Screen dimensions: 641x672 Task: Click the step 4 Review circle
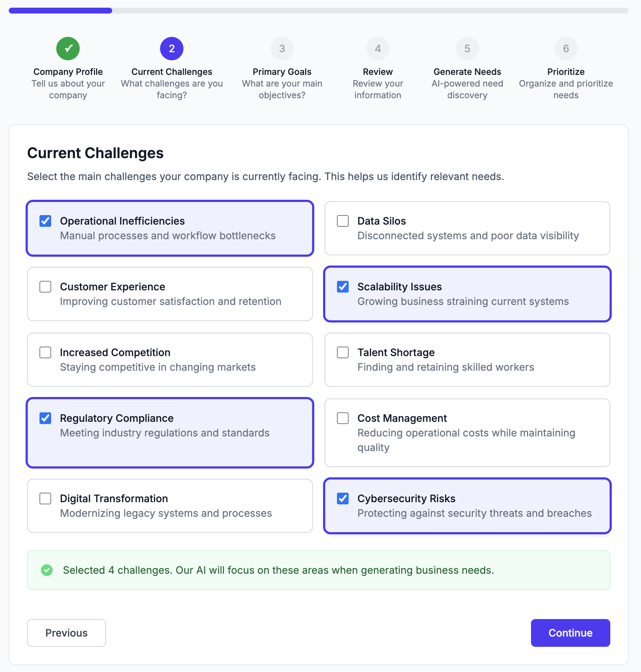[378, 48]
